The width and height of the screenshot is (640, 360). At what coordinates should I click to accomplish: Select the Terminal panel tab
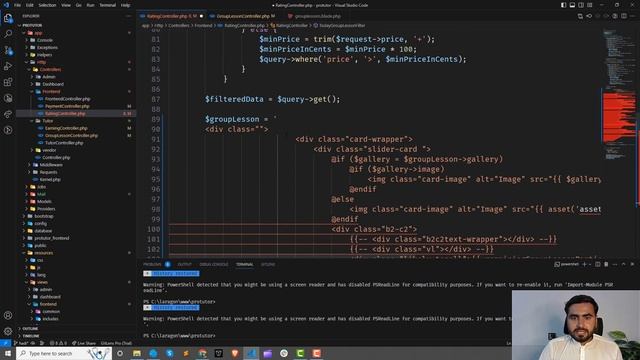click(x=244, y=264)
